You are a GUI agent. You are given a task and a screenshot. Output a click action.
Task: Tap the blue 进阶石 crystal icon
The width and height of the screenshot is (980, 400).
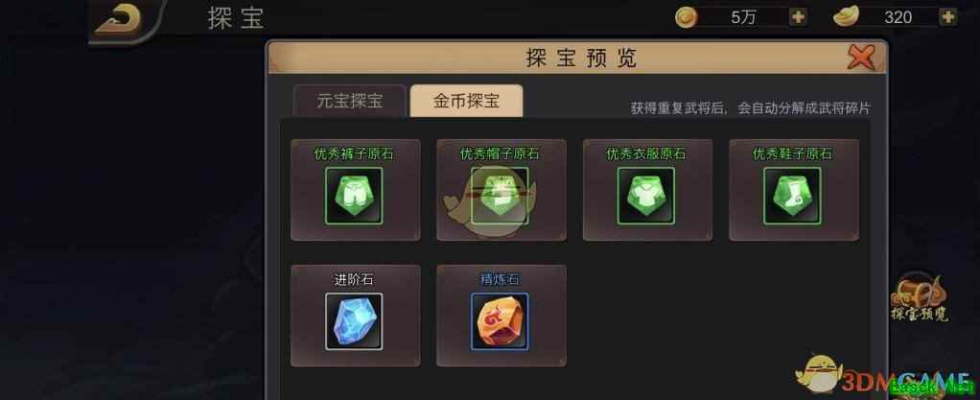pos(354,321)
